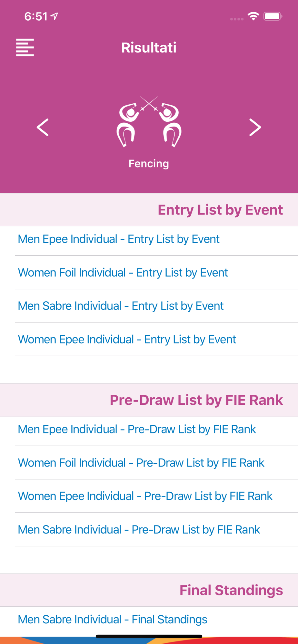Go to previous sport with left chevron
The height and width of the screenshot is (644, 298).
43,127
